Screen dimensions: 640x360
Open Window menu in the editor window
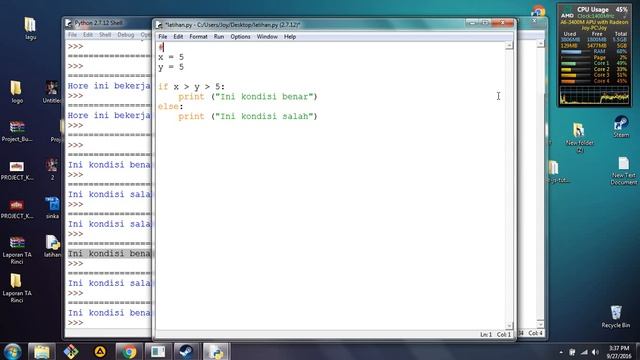coord(267,37)
